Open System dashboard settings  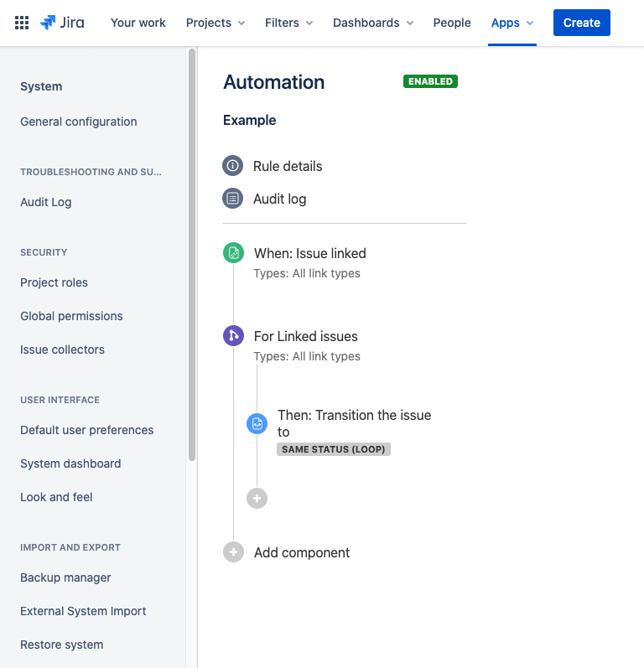coord(70,463)
